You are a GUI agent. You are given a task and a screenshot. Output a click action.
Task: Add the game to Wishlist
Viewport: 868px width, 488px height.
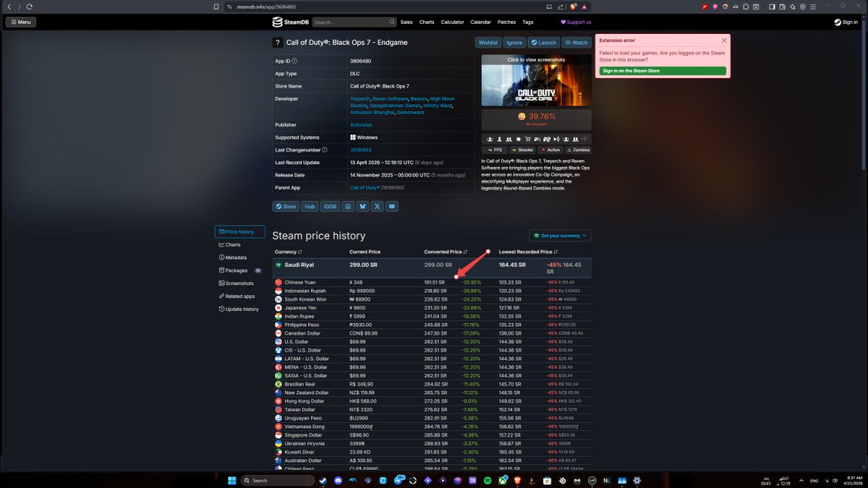click(x=488, y=43)
